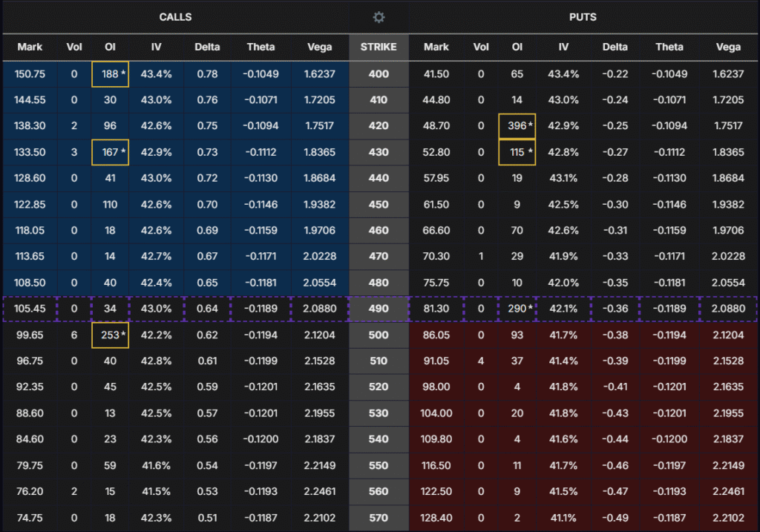This screenshot has width=760, height=532.
Task: Sort puts by the Delta column header
Action: tap(615, 47)
